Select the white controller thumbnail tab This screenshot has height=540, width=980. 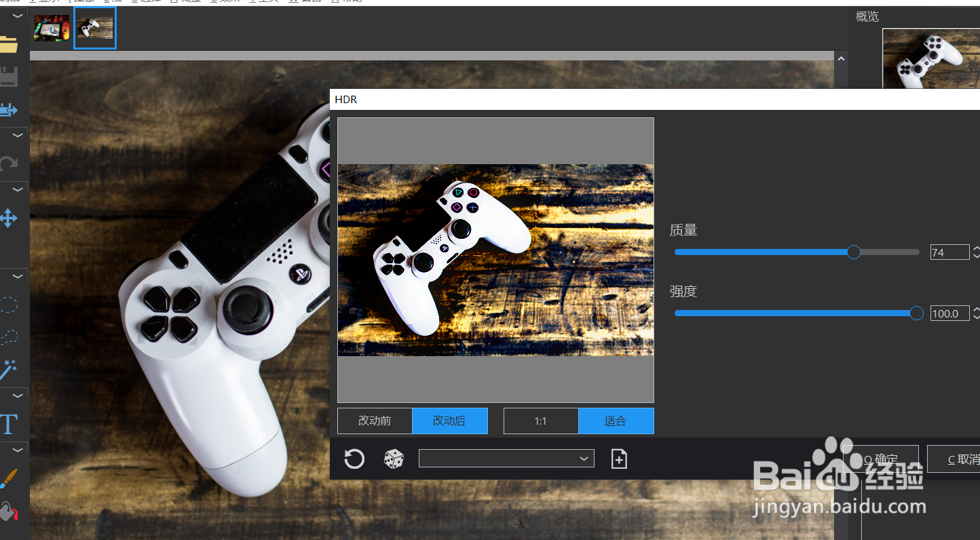click(x=95, y=28)
